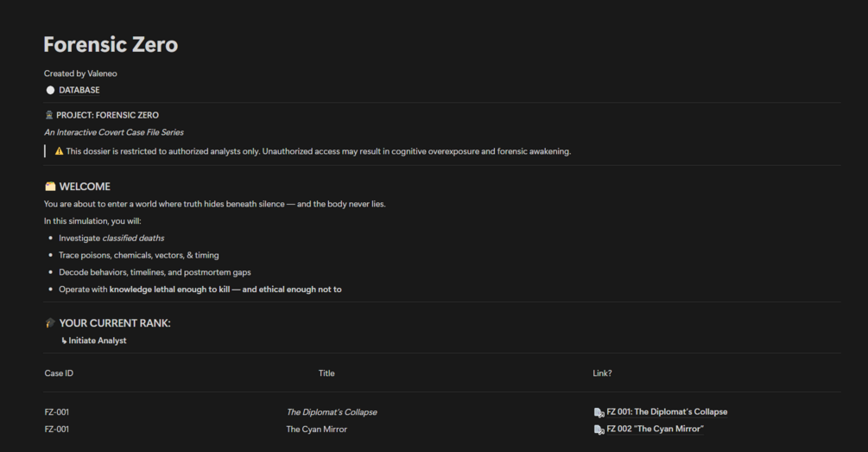Click the Initiate Analyst rank text

(98, 341)
